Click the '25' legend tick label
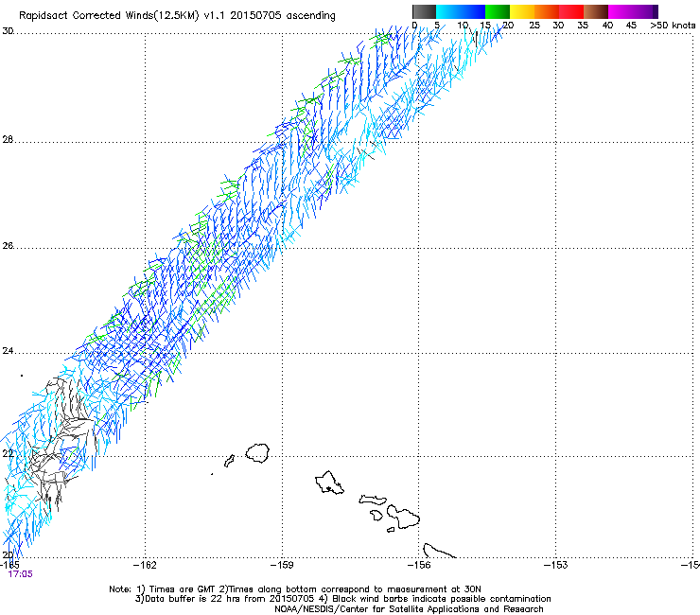700x615 pixels. tap(534, 26)
